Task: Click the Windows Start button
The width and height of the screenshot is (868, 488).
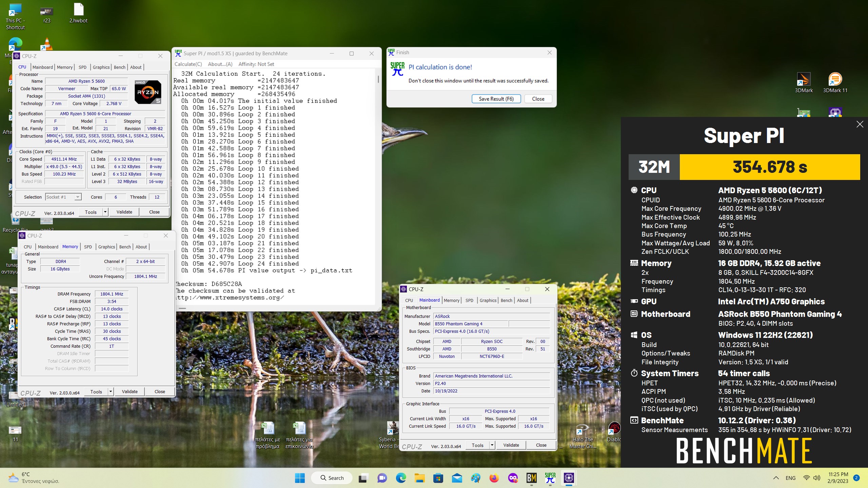Action: pyautogui.click(x=300, y=478)
